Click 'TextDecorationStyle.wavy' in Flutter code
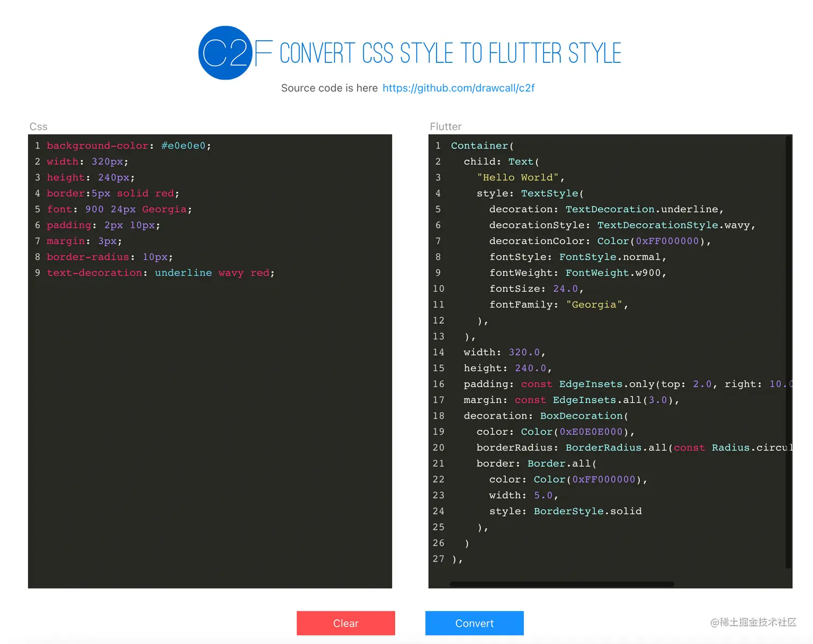This screenshot has height=644, width=813. [x=673, y=225]
